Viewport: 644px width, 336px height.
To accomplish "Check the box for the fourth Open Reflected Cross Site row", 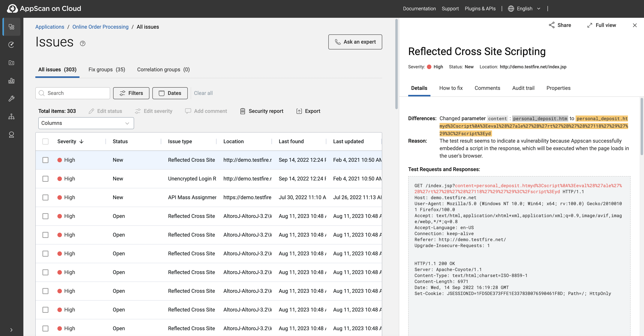I will point(45,272).
